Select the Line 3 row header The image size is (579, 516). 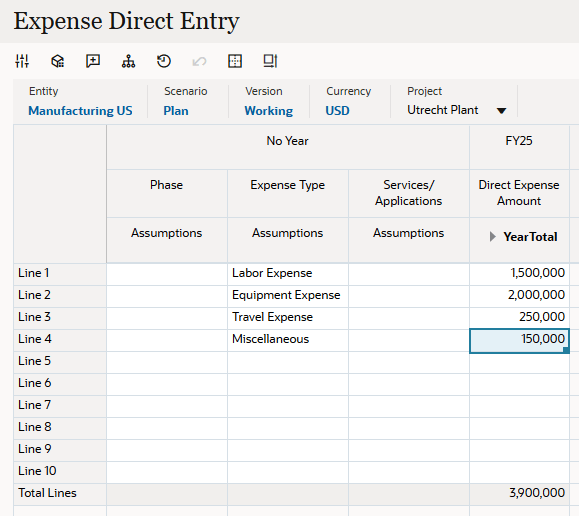coord(60,318)
